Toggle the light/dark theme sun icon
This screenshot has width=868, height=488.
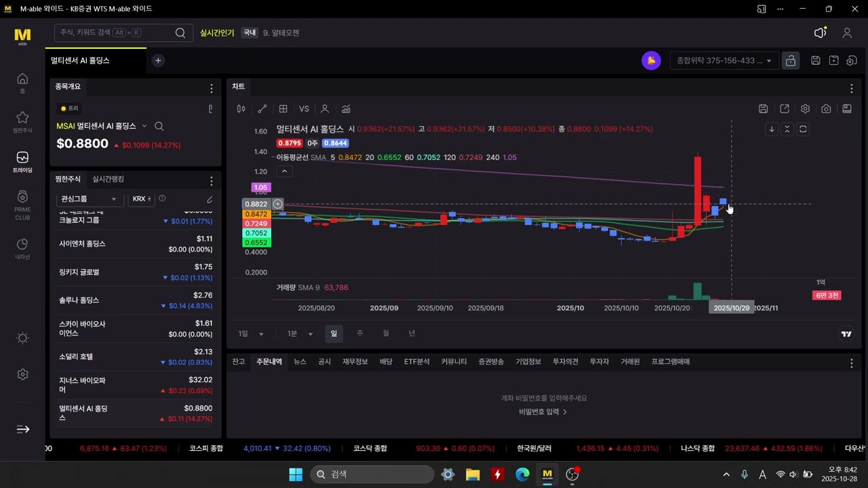pyautogui.click(x=22, y=338)
